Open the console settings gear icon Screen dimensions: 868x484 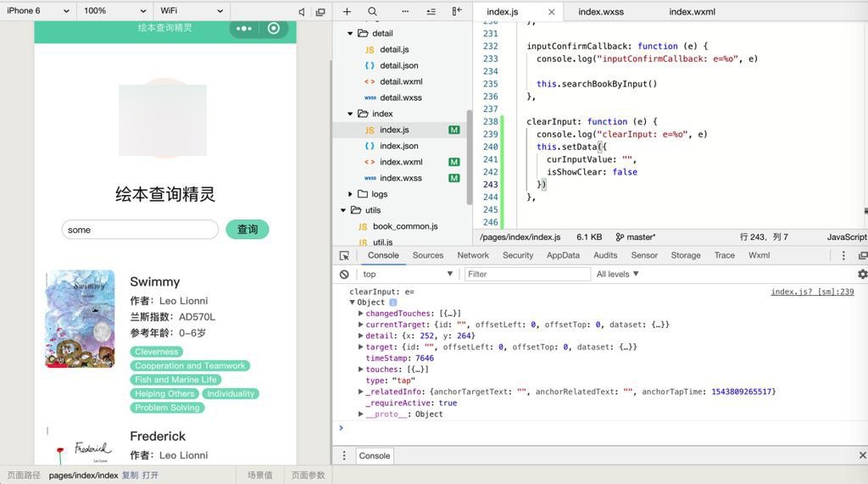(x=862, y=274)
